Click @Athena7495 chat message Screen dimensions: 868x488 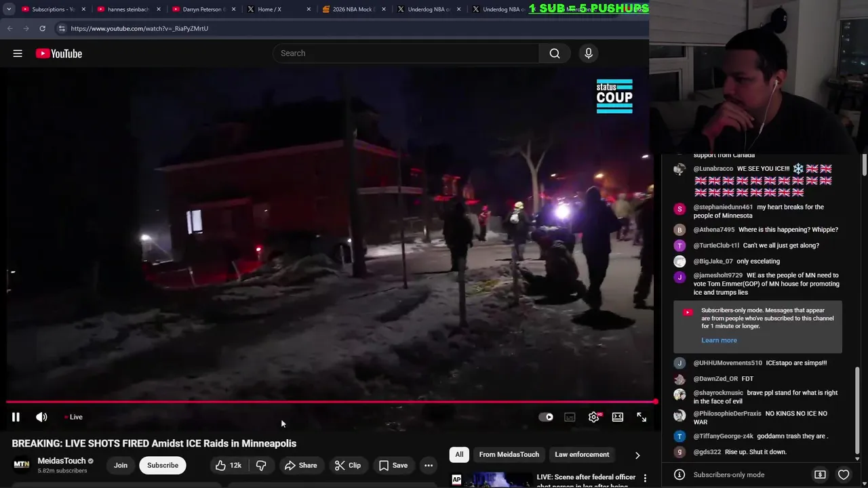[x=766, y=230]
